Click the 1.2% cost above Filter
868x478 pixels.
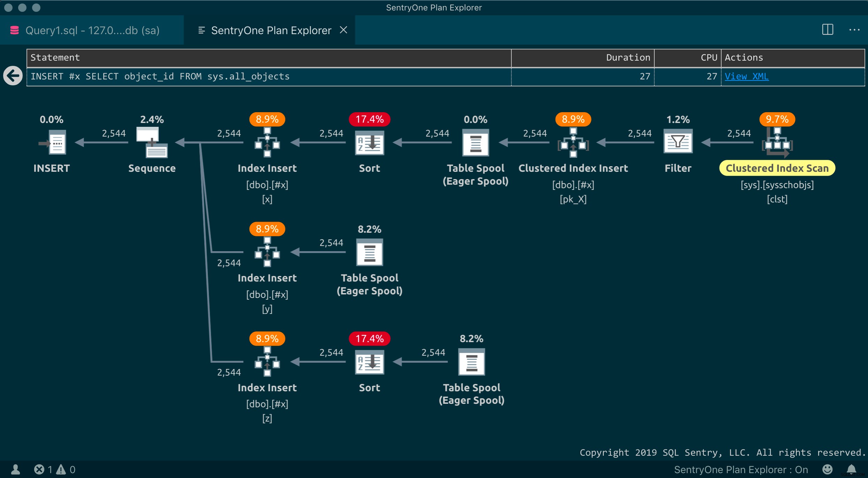pos(678,119)
